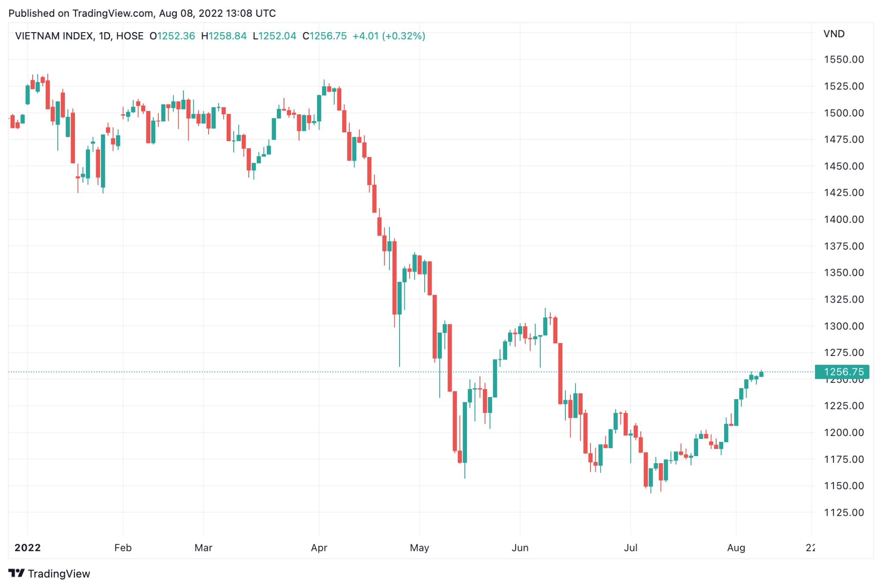
Task: Click the open price value O1252.36
Action: point(172,36)
